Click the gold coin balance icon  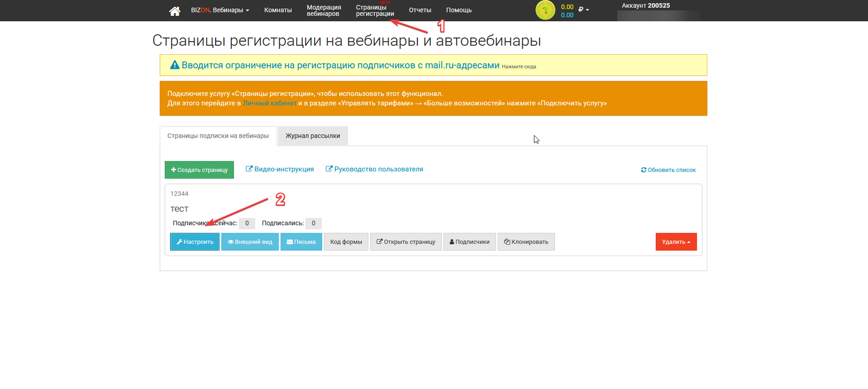click(545, 10)
